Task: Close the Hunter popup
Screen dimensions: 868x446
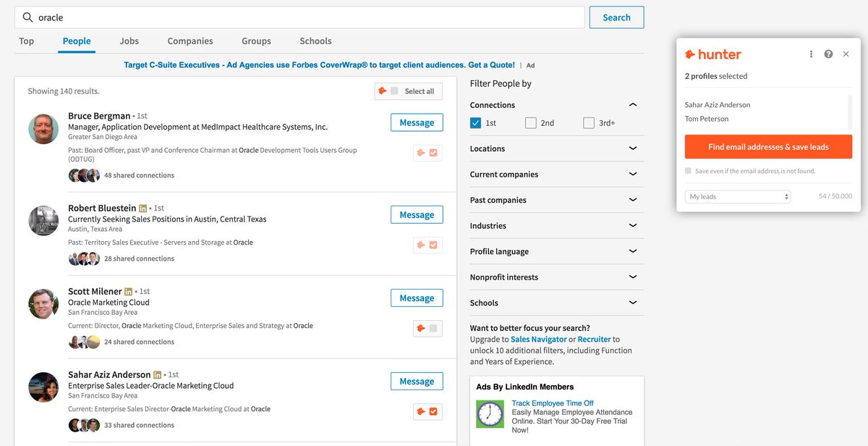Action: [846, 54]
